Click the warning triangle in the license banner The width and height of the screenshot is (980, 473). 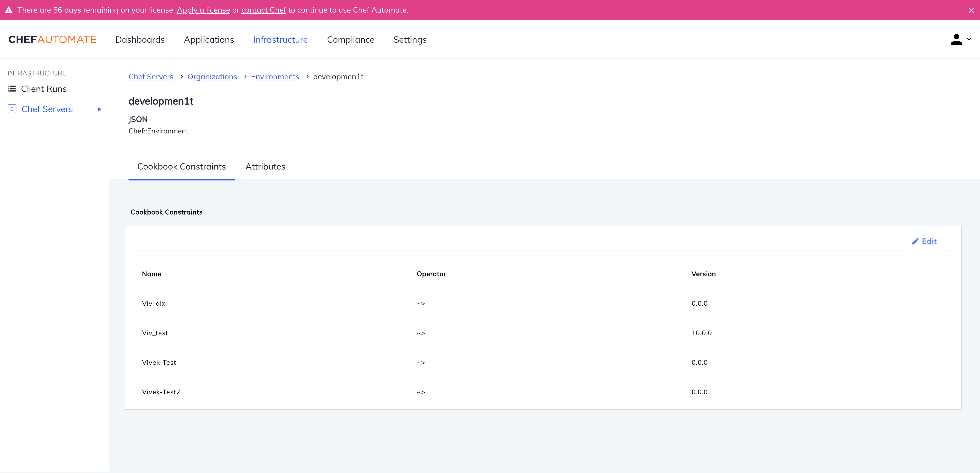(x=8, y=10)
